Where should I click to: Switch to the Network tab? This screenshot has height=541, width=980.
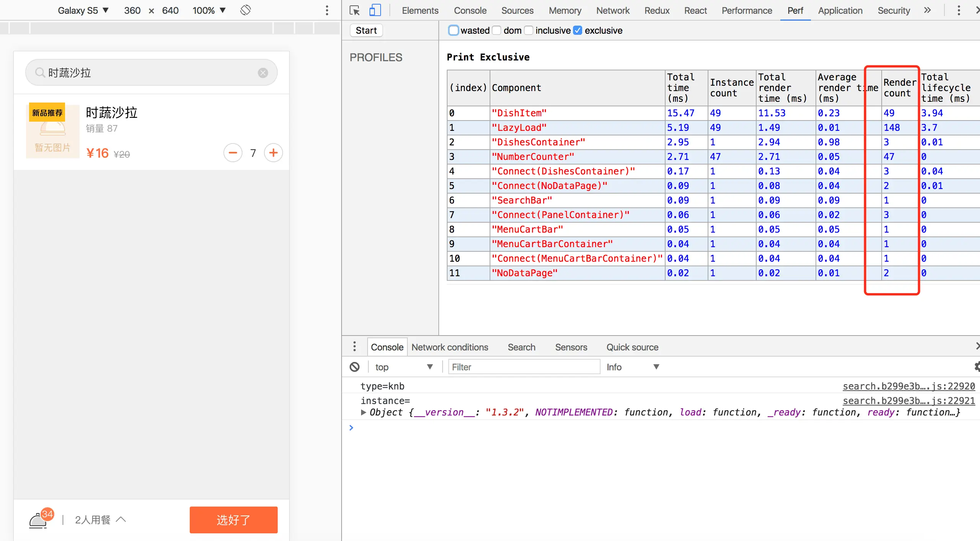[x=612, y=11]
